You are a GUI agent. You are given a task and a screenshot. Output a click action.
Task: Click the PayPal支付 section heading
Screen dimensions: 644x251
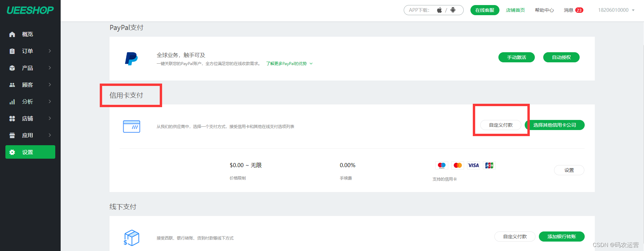click(126, 28)
